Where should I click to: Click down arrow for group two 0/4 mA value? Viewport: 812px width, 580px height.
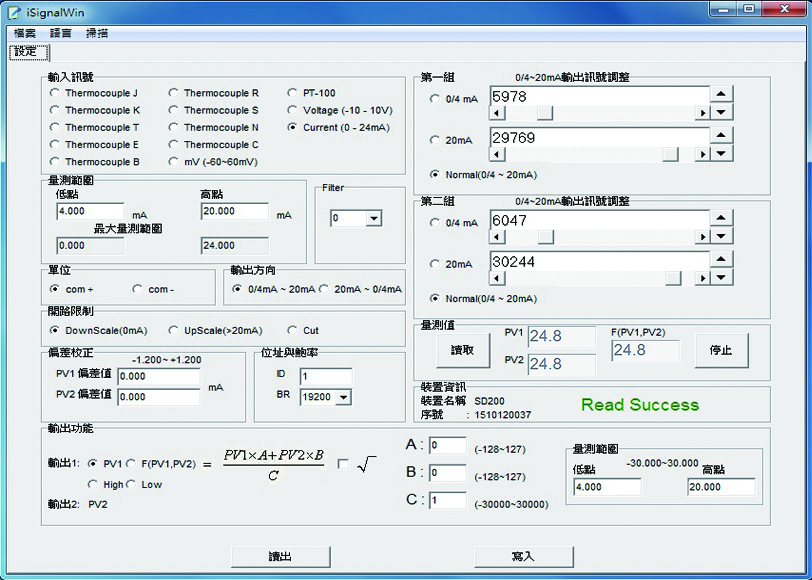pyautogui.click(x=721, y=236)
